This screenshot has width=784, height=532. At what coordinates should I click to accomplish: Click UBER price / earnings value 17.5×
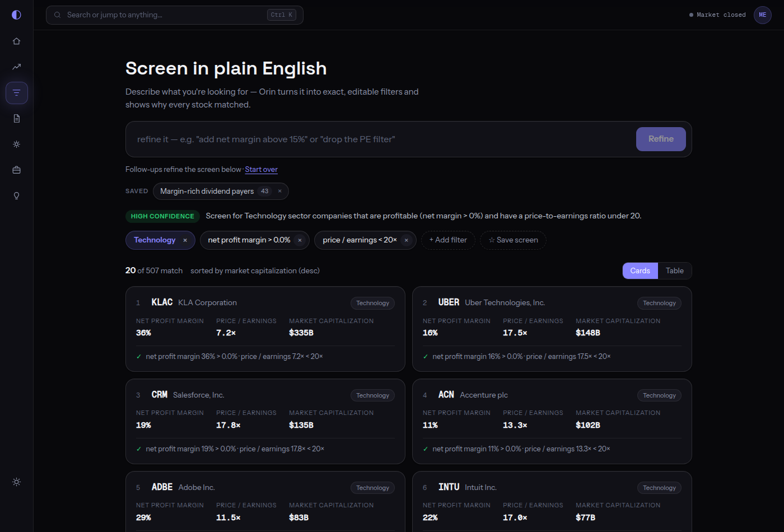click(515, 333)
